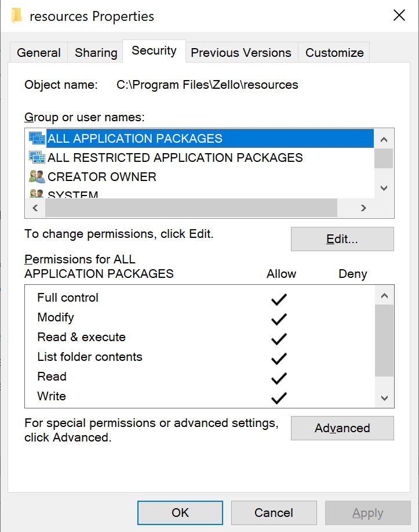Switch to the General tab
The image size is (419, 532).
(39, 53)
